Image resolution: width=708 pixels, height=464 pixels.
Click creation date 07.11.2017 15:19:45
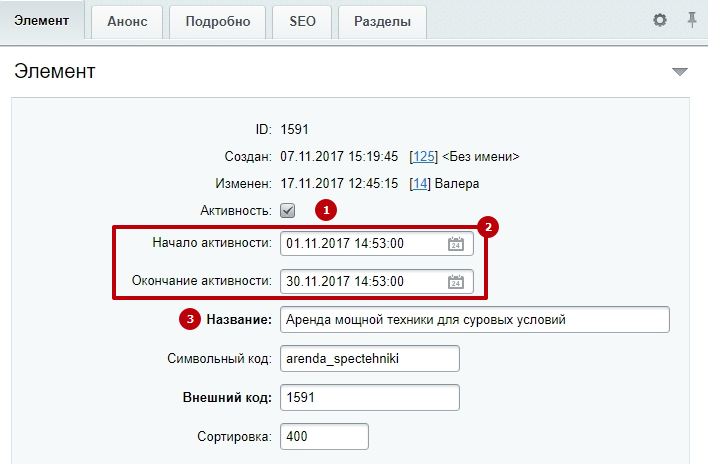[339, 157]
